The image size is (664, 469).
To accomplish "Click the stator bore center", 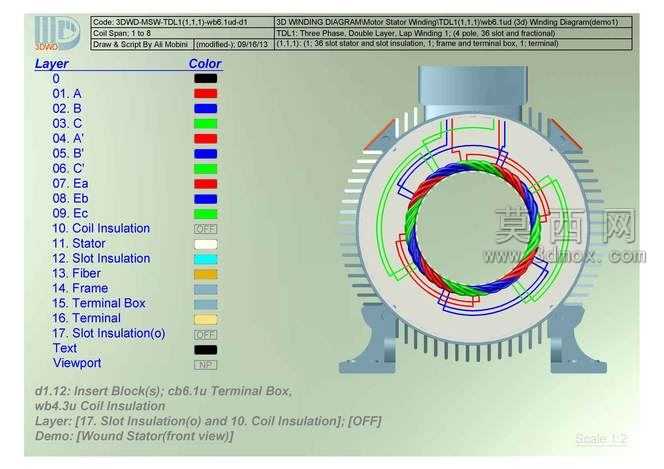I will coord(473,227).
